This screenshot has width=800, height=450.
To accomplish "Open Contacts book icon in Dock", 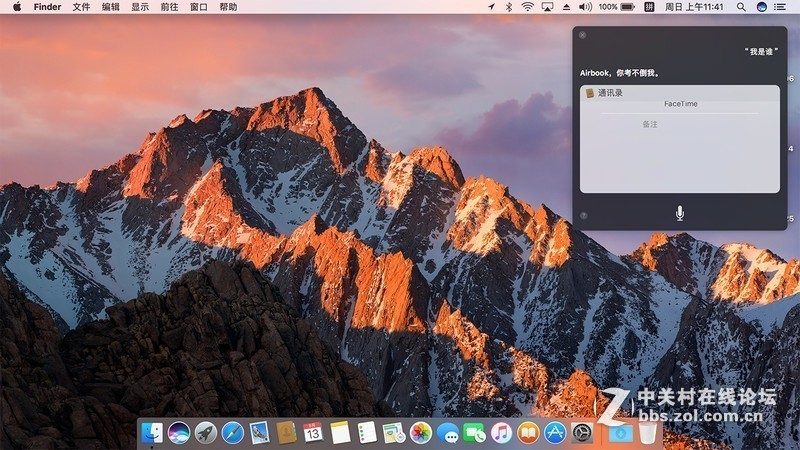I will coord(286,433).
